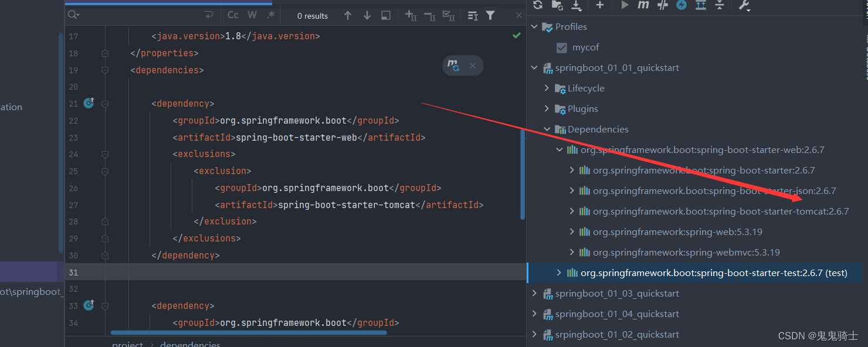Collapse the Profiles node
The width and height of the screenshot is (868, 347).
click(x=534, y=26)
